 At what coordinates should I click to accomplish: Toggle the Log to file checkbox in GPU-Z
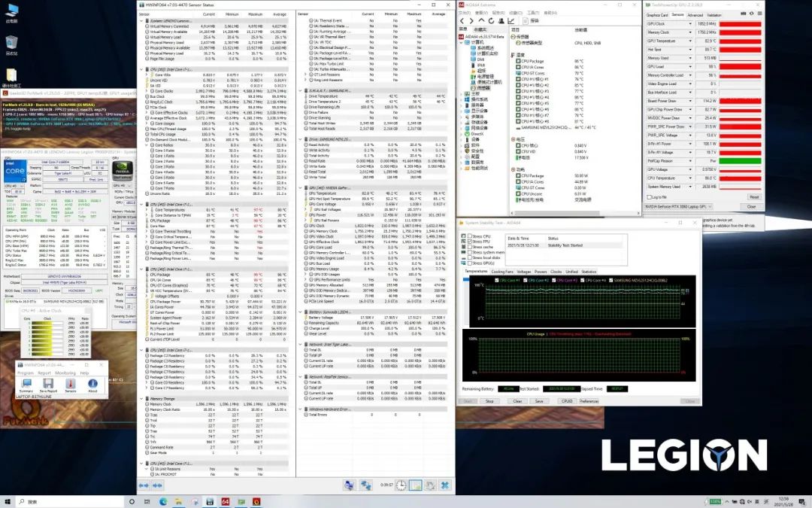(x=649, y=197)
